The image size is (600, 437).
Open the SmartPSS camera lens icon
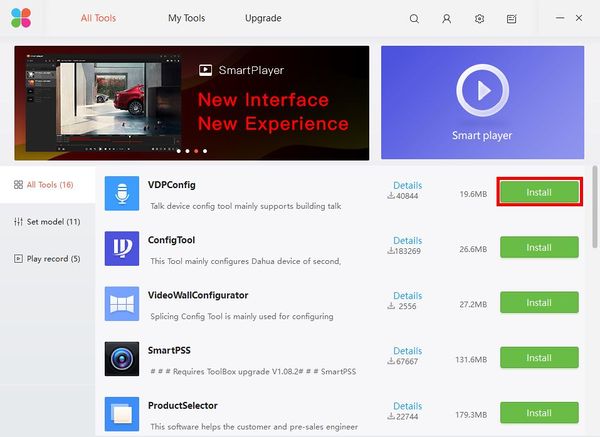[x=122, y=359]
